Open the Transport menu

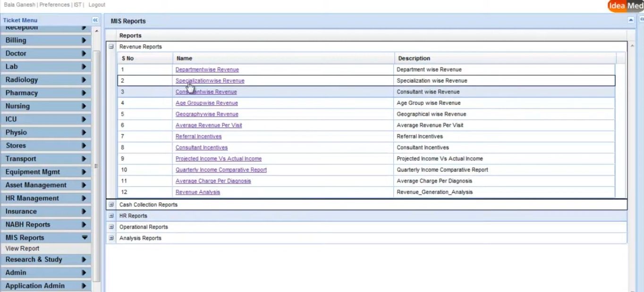(x=46, y=159)
